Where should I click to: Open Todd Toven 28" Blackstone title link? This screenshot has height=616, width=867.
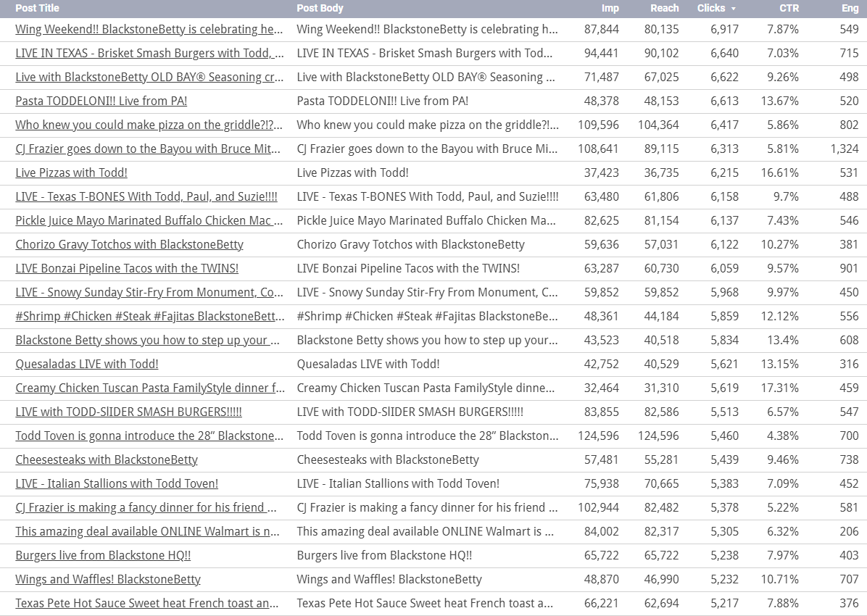tap(149, 435)
